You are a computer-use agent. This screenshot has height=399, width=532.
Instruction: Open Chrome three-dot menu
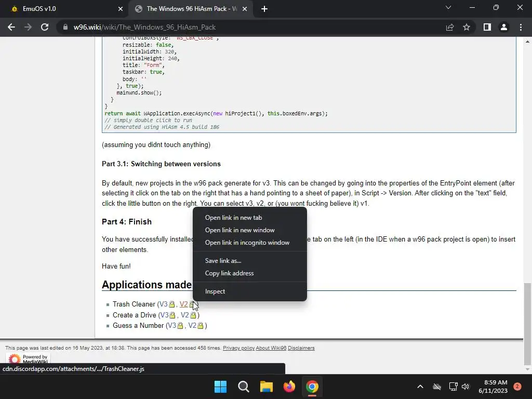pyautogui.click(x=521, y=27)
